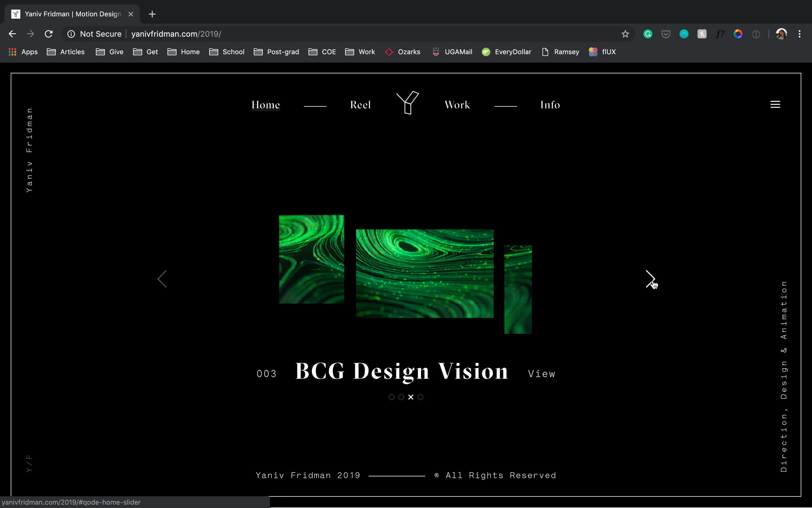Click the large center green swirl image
The image size is (812, 508).
[425, 274]
